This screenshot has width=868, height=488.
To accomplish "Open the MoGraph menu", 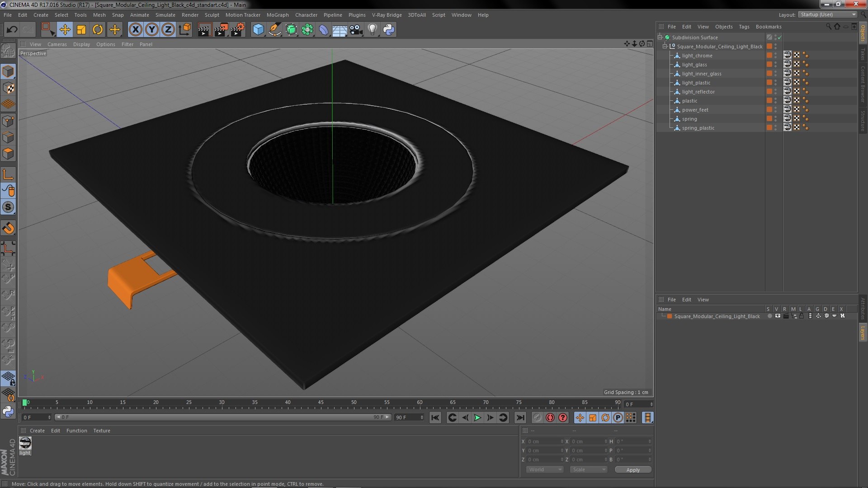I will pyautogui.click(x=277, y=15).
